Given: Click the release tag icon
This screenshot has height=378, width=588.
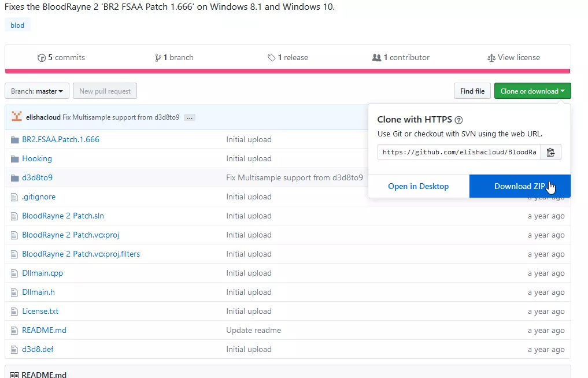Looking at the screenshot, I should tap(271, 58).
